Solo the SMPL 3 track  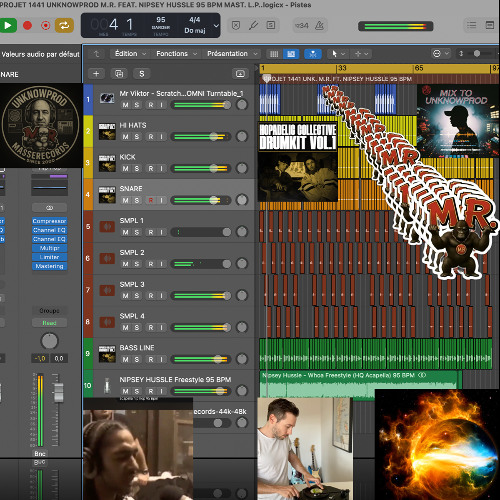[137, 296]
